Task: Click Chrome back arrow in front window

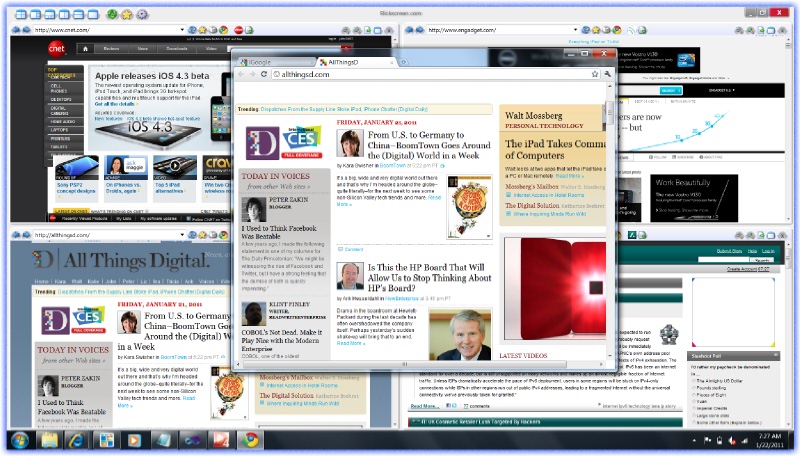Action: tap(241, 74)
